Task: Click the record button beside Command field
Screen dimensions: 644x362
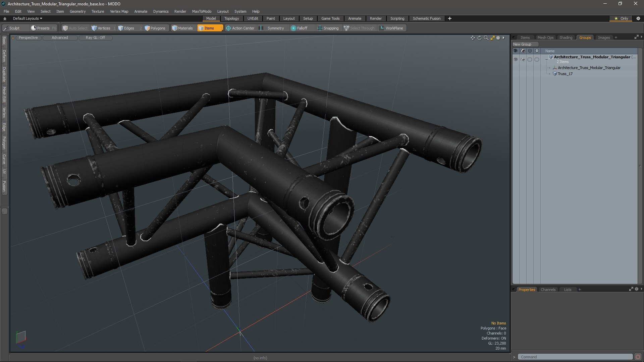Action: point(638,357)
